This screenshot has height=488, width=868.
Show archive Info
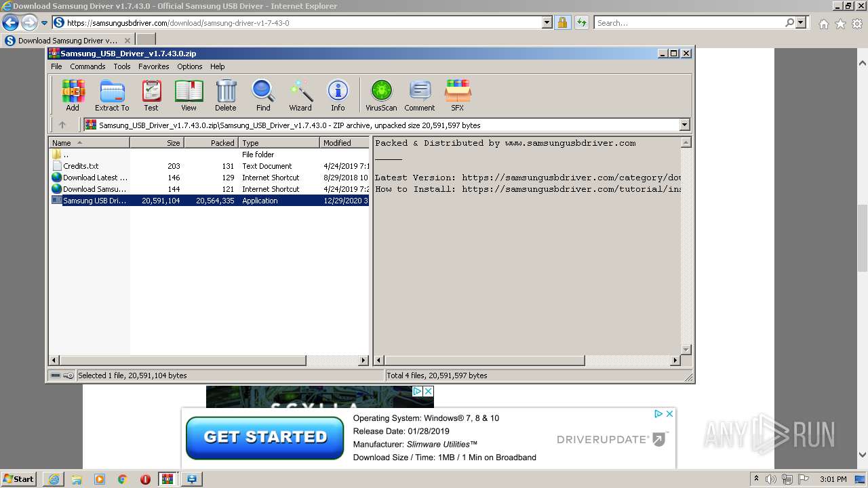coord(338,95)
